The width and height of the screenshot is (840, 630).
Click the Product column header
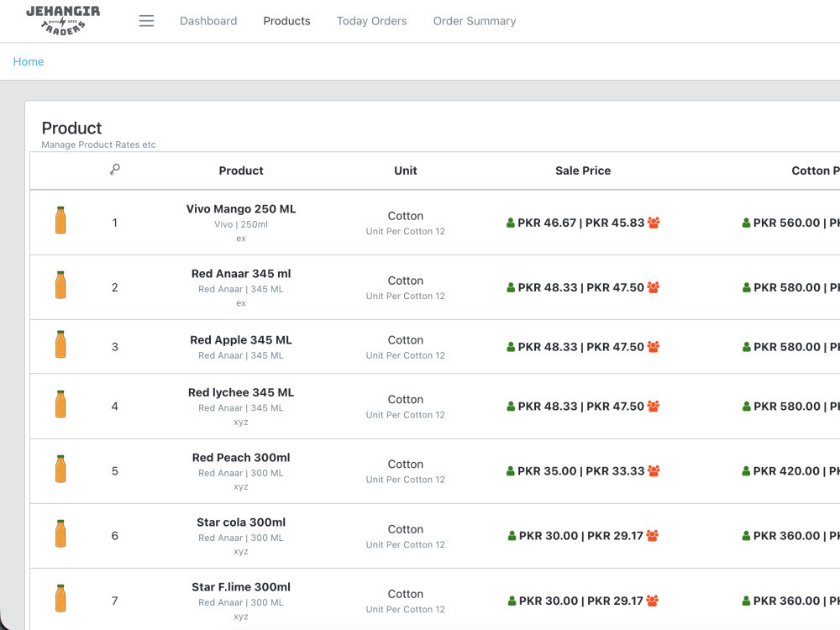(x=241, y=171)
